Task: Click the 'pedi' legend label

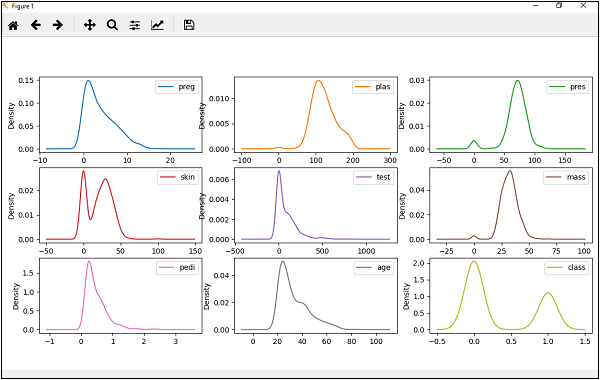Action: [187, 267]
